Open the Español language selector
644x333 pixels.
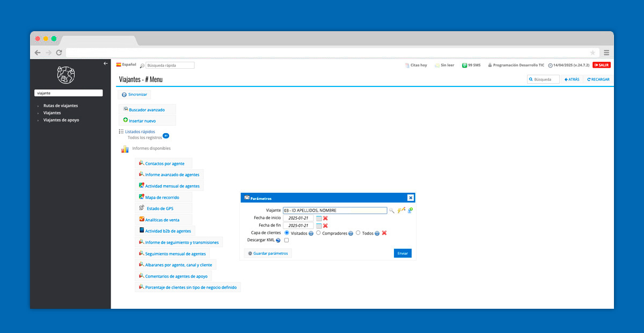pyautogui.click(x=126, y=64)
